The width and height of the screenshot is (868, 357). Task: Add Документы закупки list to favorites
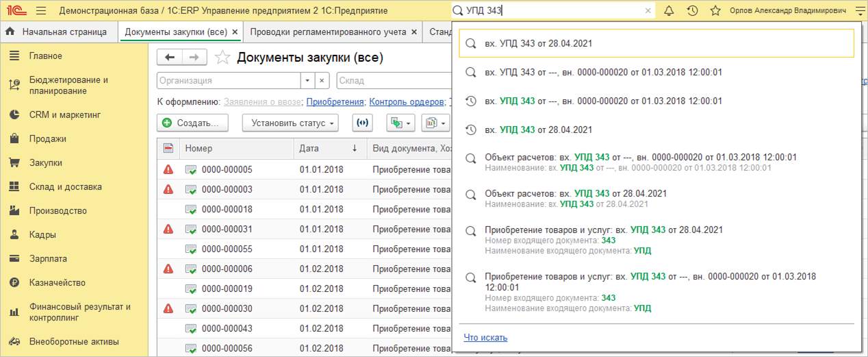pos(222,58)
